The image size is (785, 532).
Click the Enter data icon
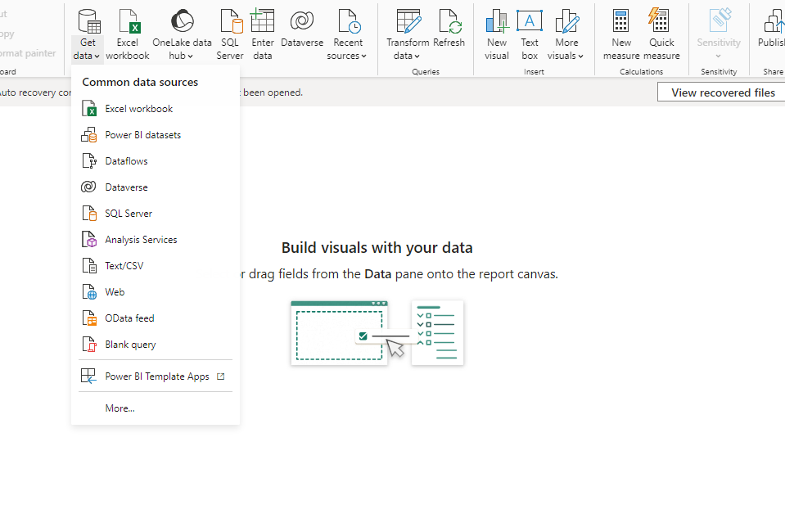click(x=262, y=22)
